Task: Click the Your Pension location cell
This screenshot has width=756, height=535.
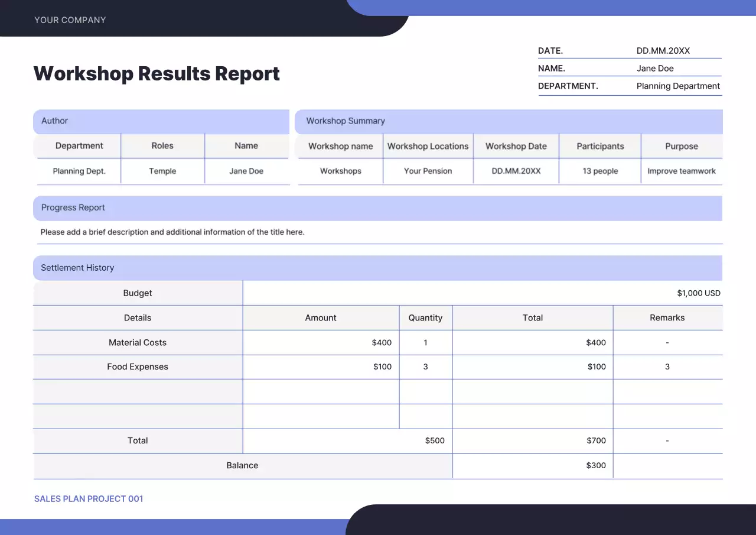Action: click(x=428, y=171)
